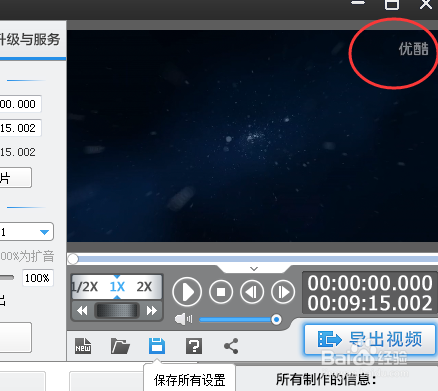Mute the speaker volume icon
This screenshot has width=438, height=391.
[183, 319]
